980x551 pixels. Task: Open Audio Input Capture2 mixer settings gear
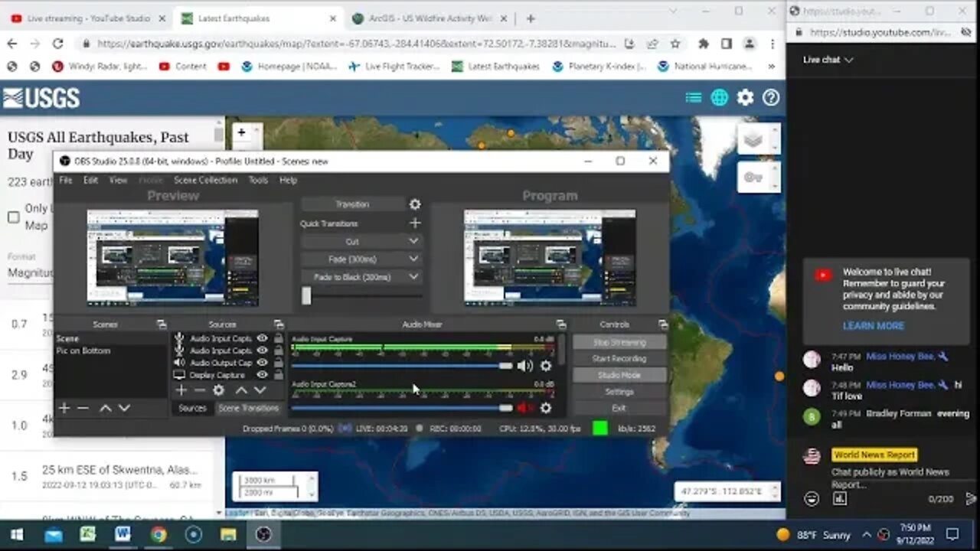[545, 408]
